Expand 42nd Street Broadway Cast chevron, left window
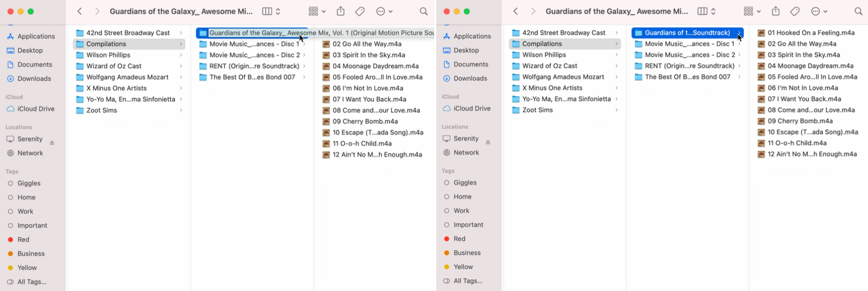This screenshot has height=291, width=868. [x=181, y=33]
